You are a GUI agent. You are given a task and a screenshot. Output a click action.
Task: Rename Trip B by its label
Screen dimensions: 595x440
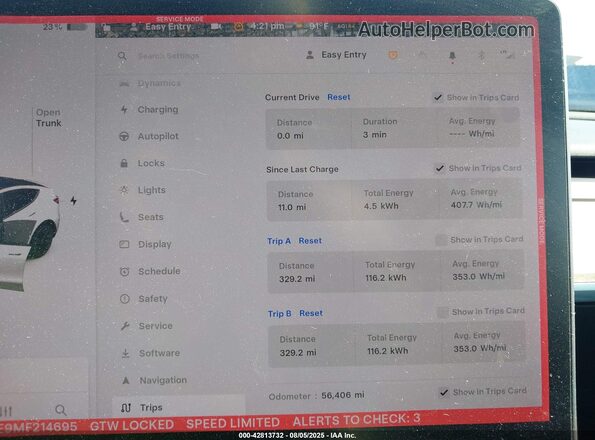tap(280, 314)
